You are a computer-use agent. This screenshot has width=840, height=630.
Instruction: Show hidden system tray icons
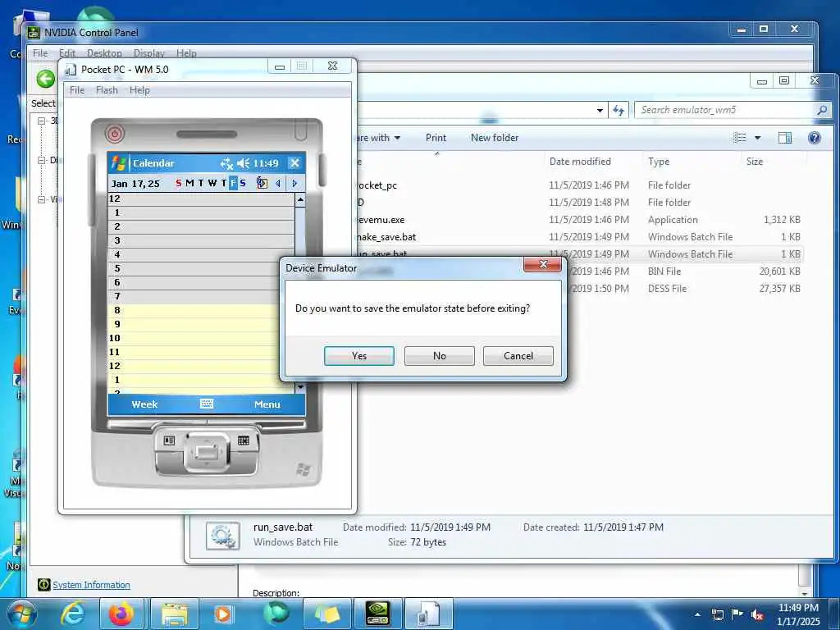(697, 614)
